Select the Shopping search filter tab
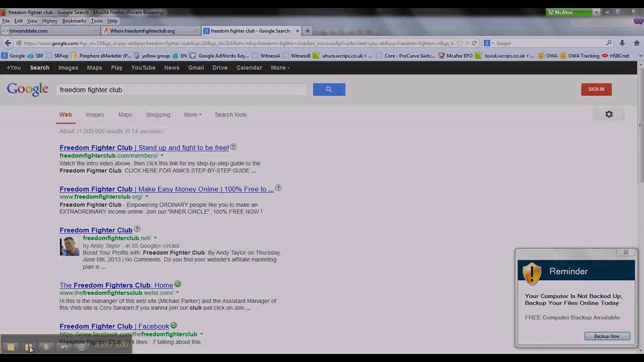The height and width of the screenshot is (362, 644). click(158, 115)
